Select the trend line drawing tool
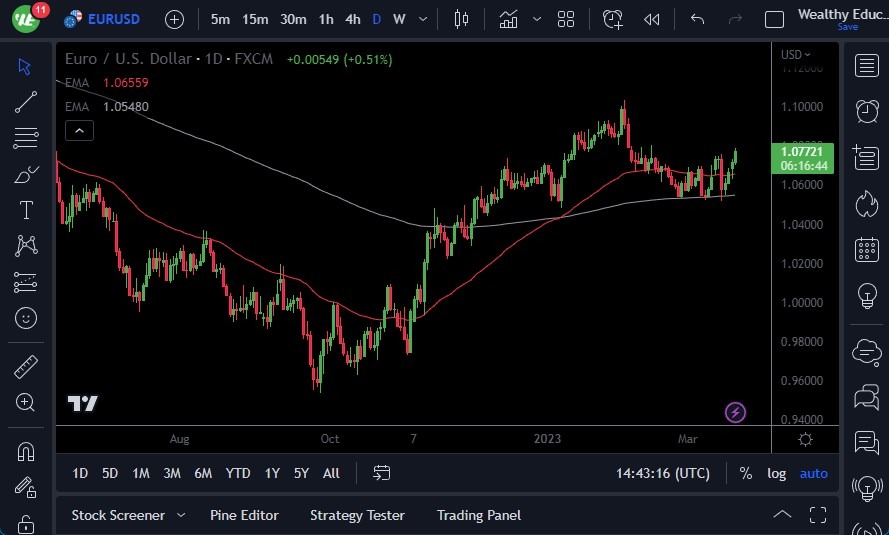The image size is (889, 535). [x=26, y=101]
